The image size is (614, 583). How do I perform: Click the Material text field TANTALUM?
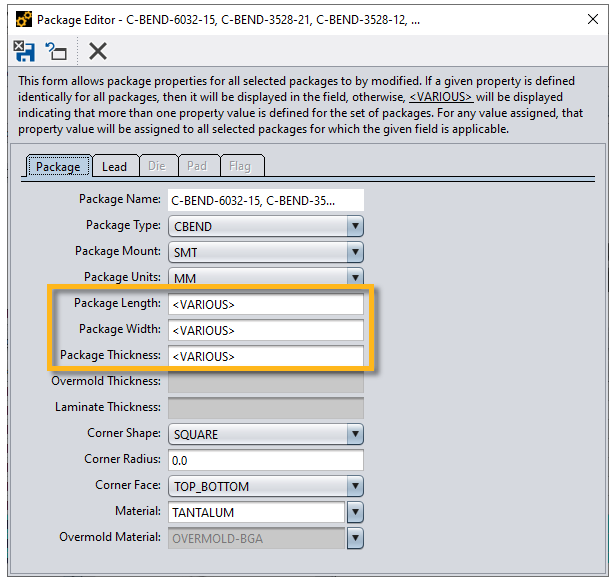pos(256,512)
